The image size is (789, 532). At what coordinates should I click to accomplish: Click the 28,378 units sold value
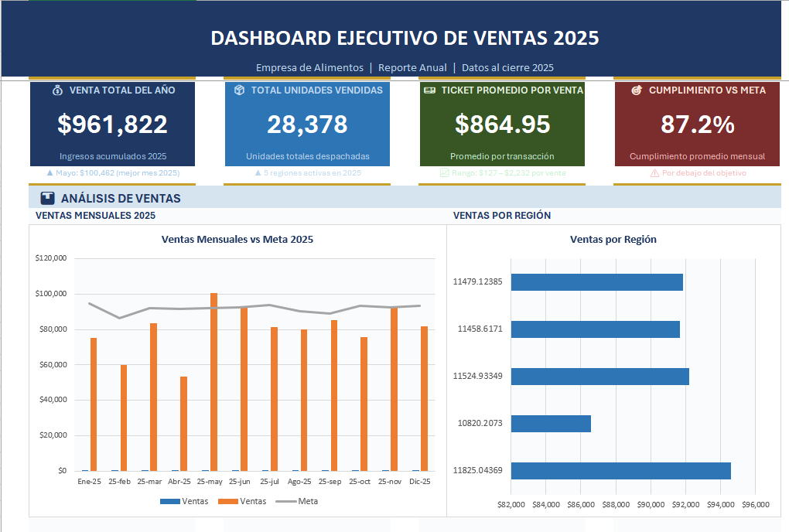point(307,124)
